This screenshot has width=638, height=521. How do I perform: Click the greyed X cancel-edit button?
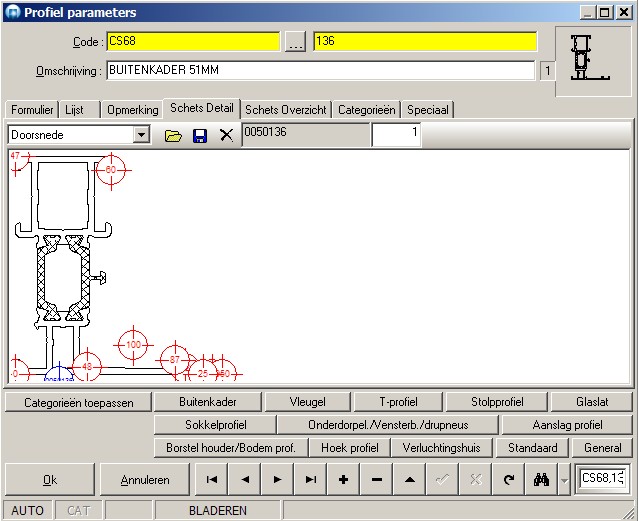(476, 479)
